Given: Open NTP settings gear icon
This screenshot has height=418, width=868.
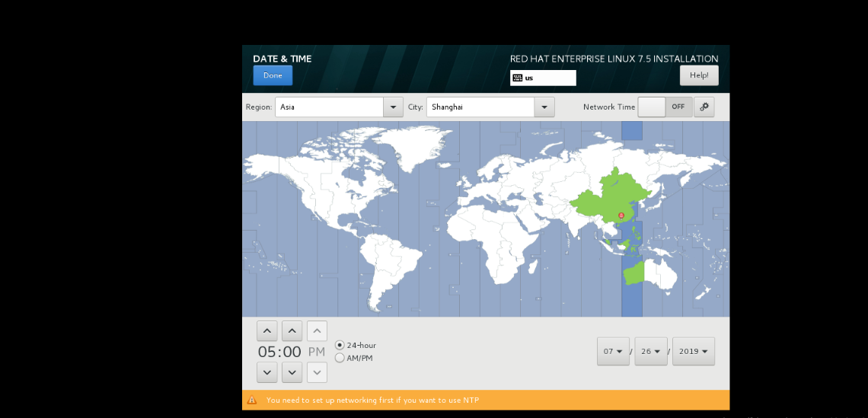Looking at the screenshot, I should [704, 107].
